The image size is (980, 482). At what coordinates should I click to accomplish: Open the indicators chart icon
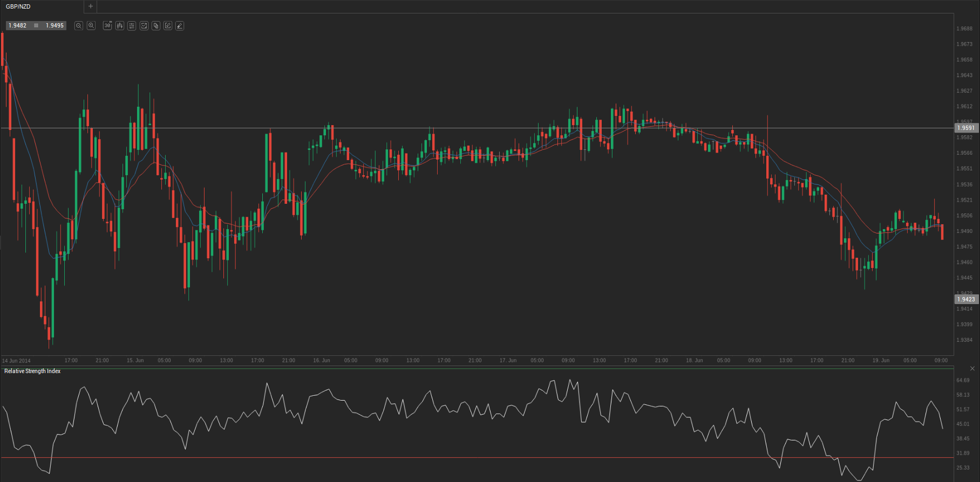(144, 26)
